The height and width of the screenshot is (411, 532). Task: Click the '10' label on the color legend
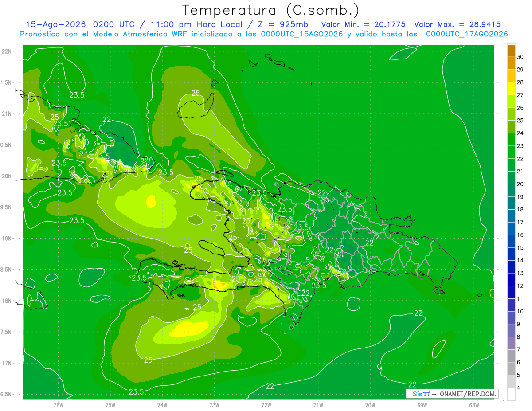coord(520,311)
